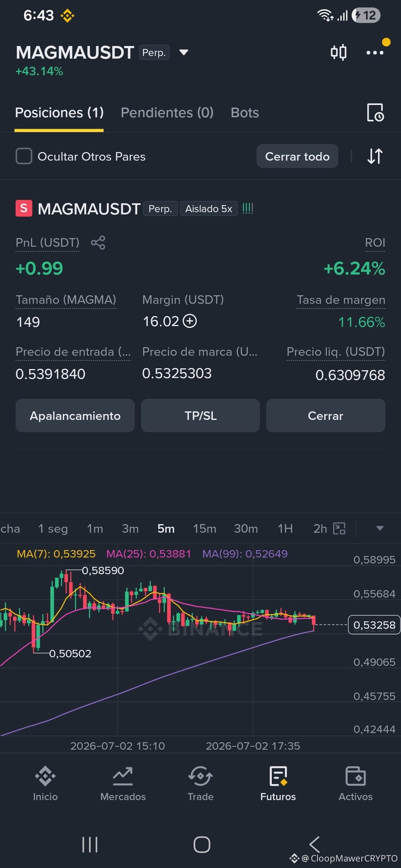Image resolution: width=401 pixels, height=868 pixels.
Task: Tap the chart low marker 0,50502
Action: point(70,654)
